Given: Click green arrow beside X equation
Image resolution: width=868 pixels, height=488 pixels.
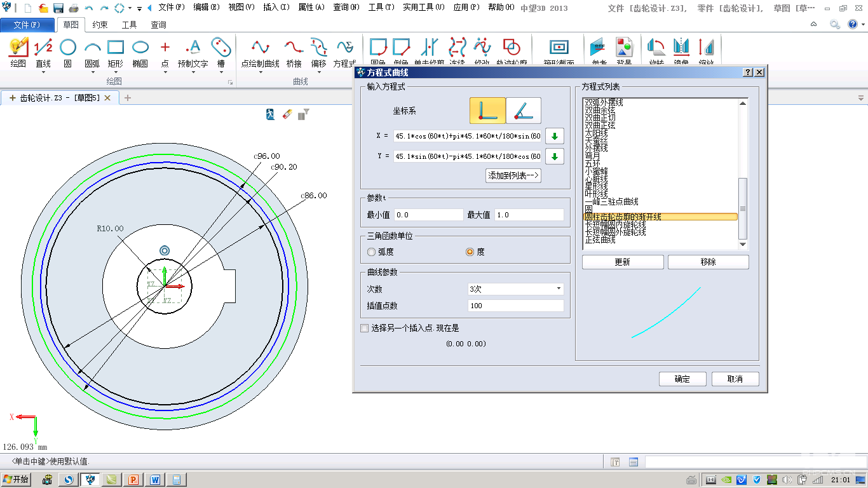Looking at the screenshot, I should 554,136.
